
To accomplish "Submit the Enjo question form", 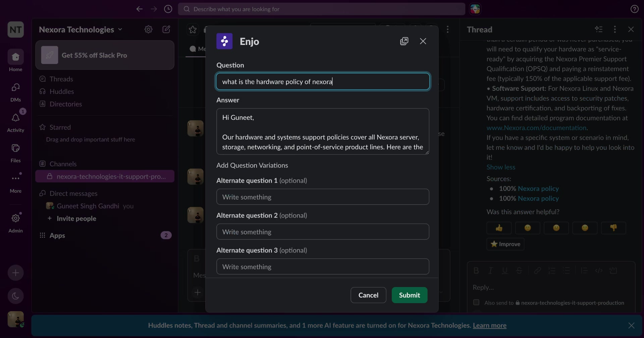I will (410, 295).
